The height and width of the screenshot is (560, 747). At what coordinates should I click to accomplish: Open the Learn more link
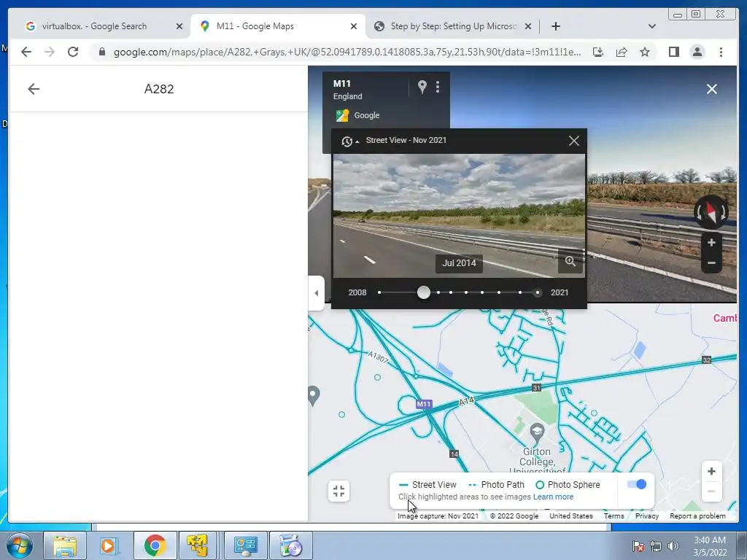point(553,497)
